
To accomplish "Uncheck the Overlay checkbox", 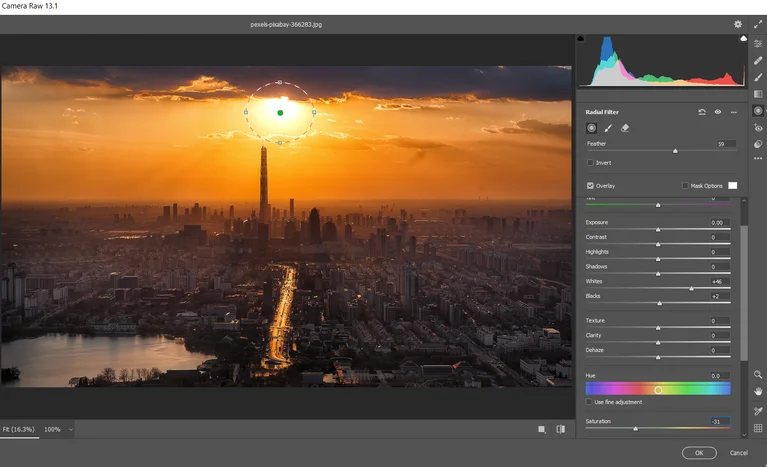I will tap(590, 186).
